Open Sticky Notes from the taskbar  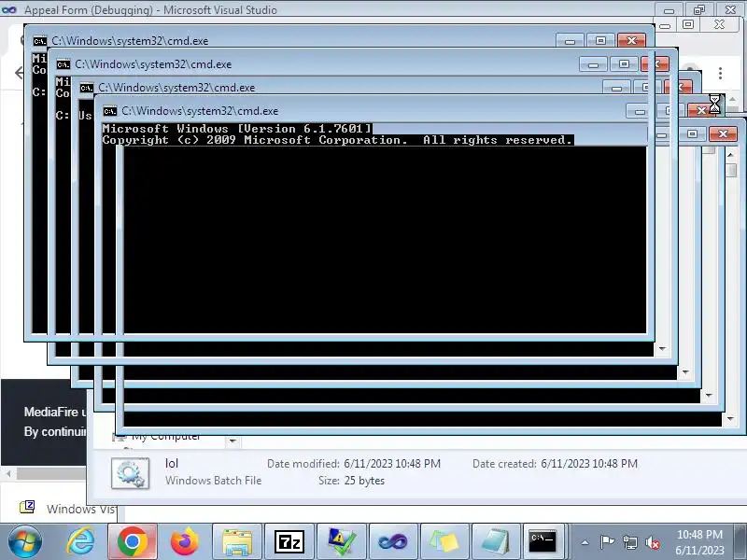tap(445, 542)
